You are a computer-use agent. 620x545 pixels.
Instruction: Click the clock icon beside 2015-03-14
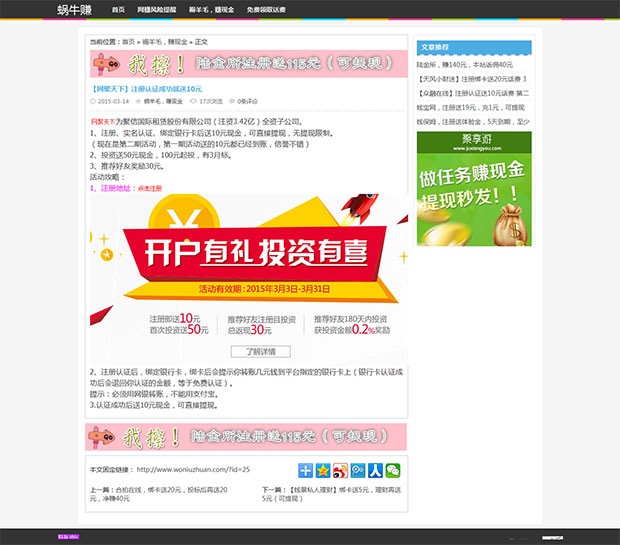coord(93,101)
